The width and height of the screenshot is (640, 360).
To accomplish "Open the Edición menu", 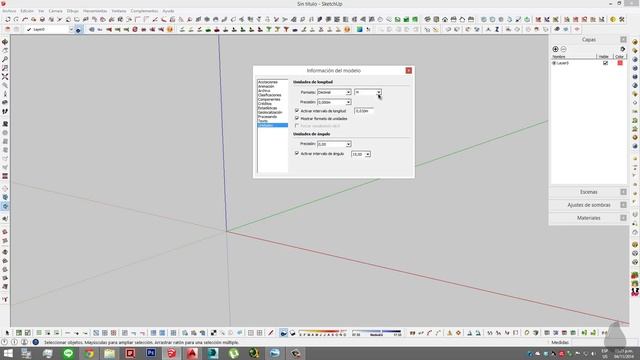I will [x=27, y=11].
